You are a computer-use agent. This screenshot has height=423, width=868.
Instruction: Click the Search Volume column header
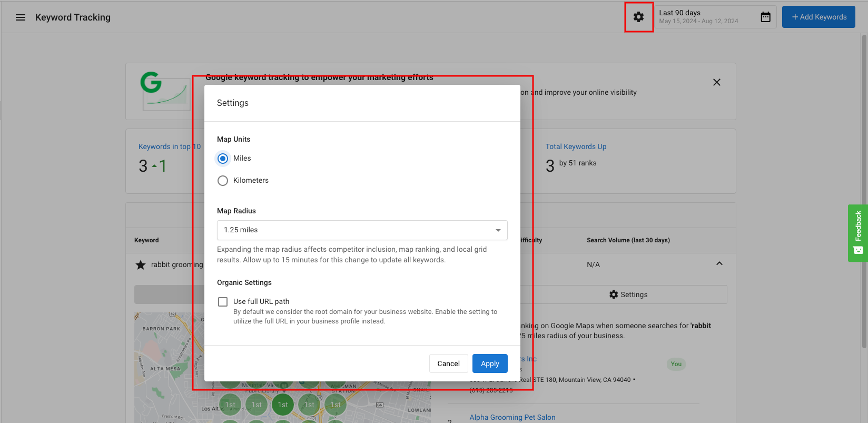tap(628, 240)
